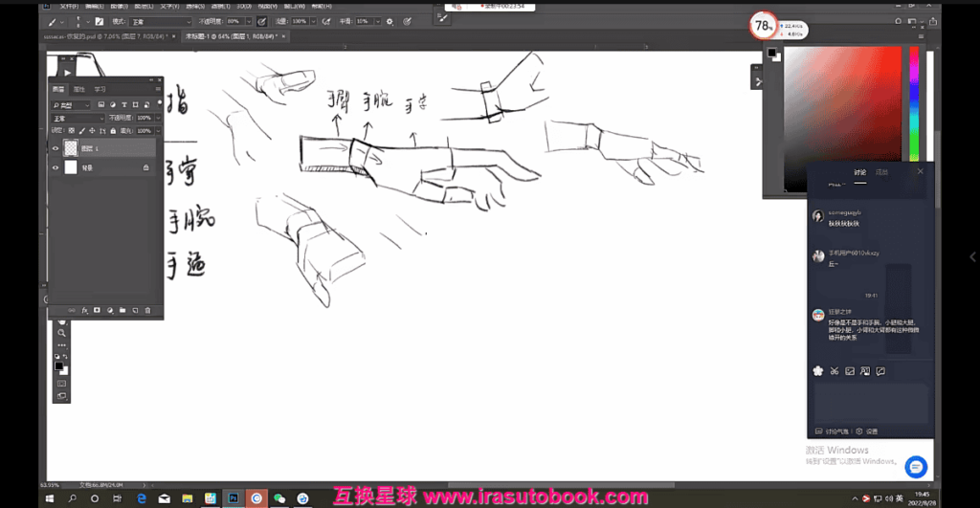Select the 图层 1 layer thumbnail

point(71,148)
